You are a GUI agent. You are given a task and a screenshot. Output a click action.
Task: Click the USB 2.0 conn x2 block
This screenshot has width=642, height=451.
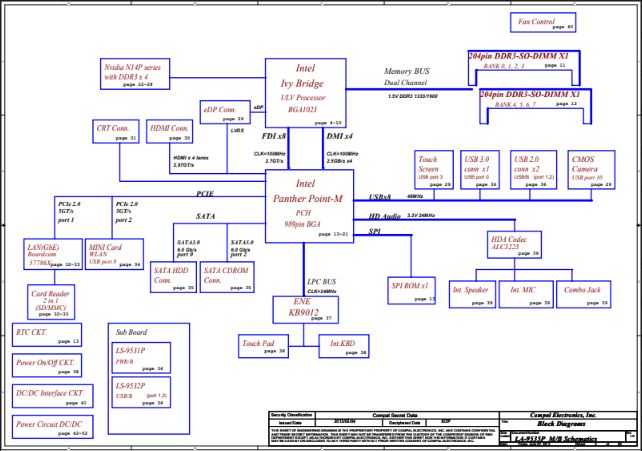[533, 170]
